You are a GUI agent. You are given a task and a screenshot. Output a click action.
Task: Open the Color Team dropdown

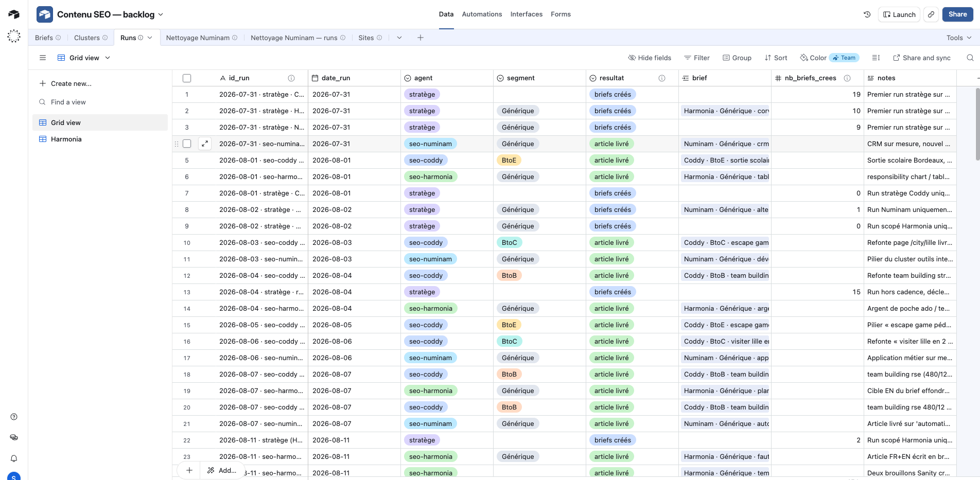click(830, 58)
